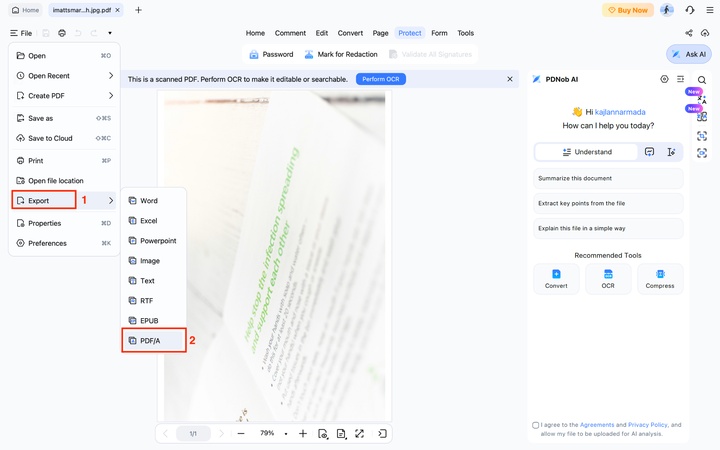The image size is (720, 450).
Task: Expand the Create PDF submenu
Action: [x=111, y=96]
